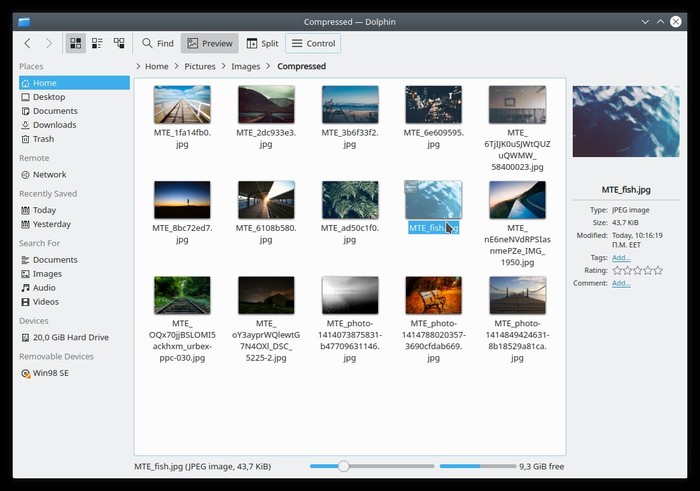
Task: Add a comment via Comment Add link
Action: 621,283
